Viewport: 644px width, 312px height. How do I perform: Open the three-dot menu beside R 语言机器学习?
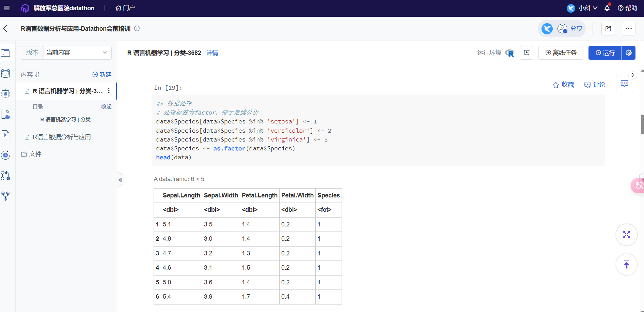109,91
